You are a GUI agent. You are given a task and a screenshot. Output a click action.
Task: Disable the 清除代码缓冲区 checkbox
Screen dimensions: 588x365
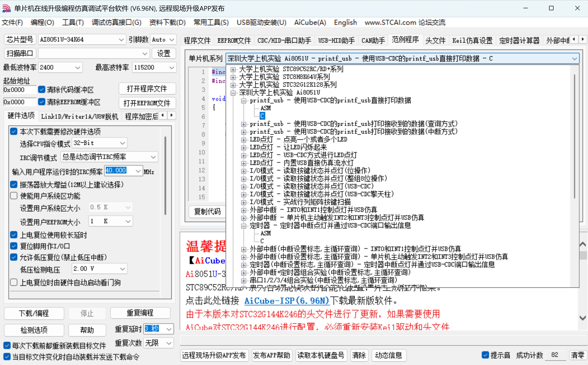coord(41,89)
